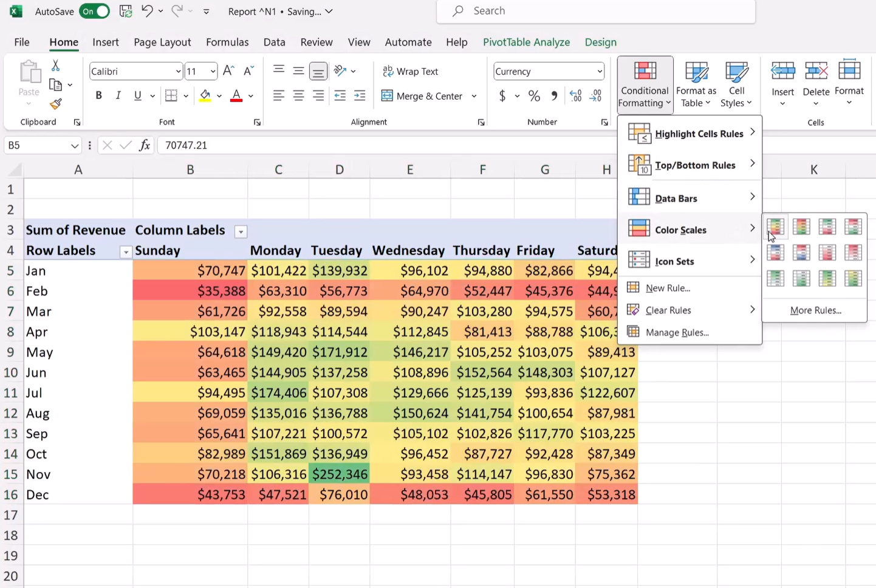Apply the Green-Yellow-Red color scale

(776, 227)
